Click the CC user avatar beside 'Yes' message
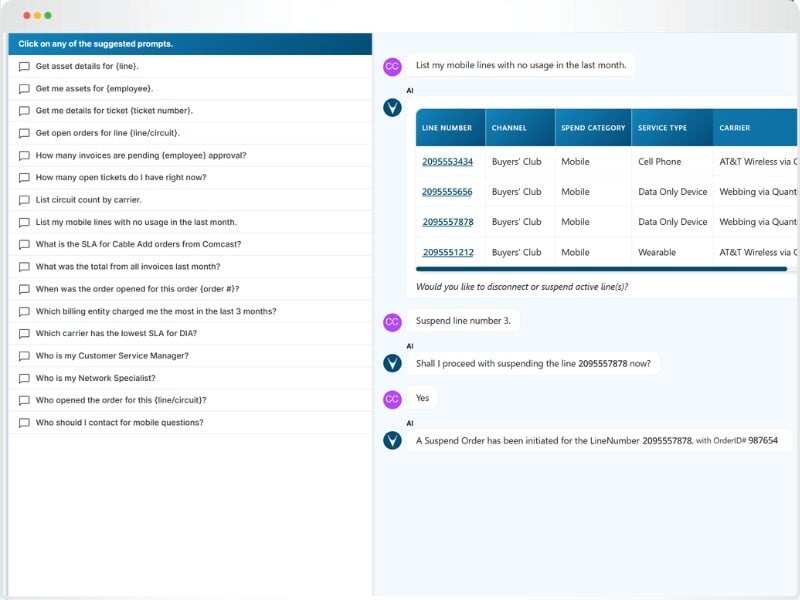Screen dimensions: 800x600 point(392,398)
